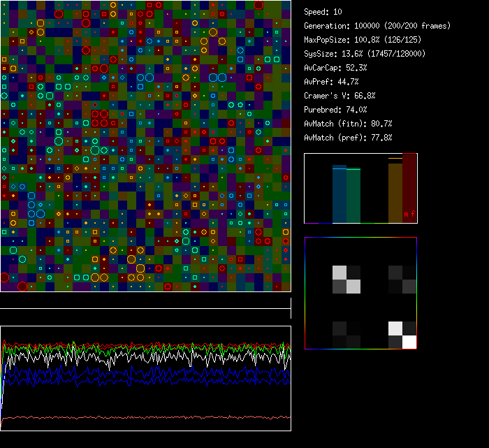Image resolution: width=489 pixels, height=448 pixels.
Task: Click light gray cell in heatmap's upper-left cluster
Action: tap(339, 273)
